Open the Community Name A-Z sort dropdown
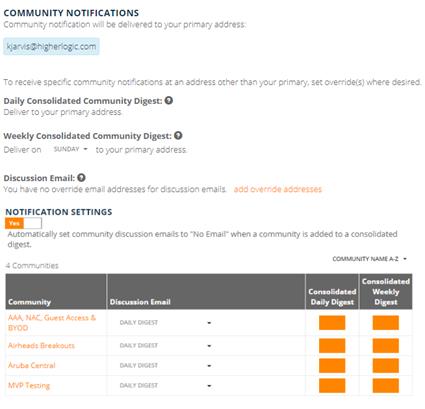The height and width of the screenshot is (409, 425). click(370, 259)
